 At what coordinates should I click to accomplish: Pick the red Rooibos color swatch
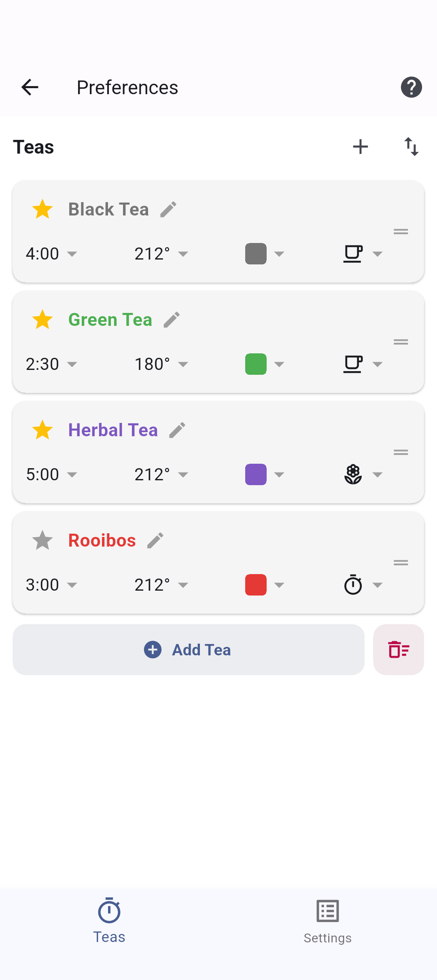[256, 585]
